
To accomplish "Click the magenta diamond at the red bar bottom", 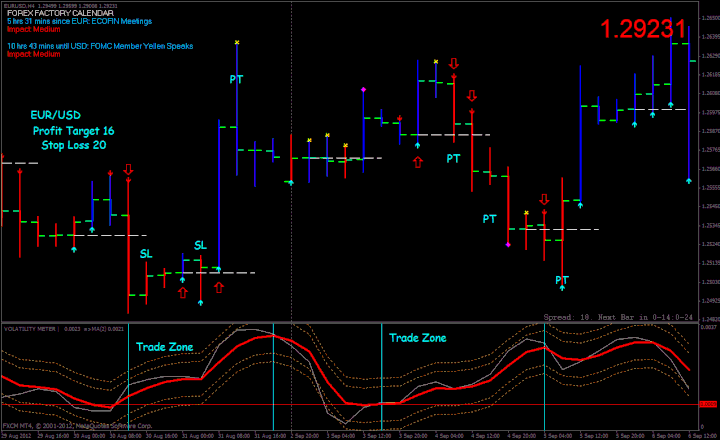I will pos(508,245).
